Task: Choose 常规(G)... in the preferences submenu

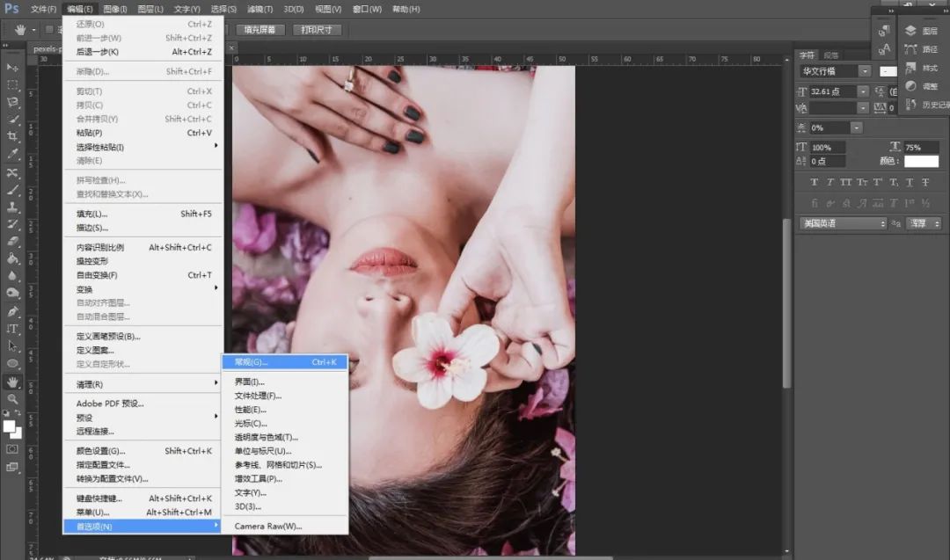Action: [285, 362]
